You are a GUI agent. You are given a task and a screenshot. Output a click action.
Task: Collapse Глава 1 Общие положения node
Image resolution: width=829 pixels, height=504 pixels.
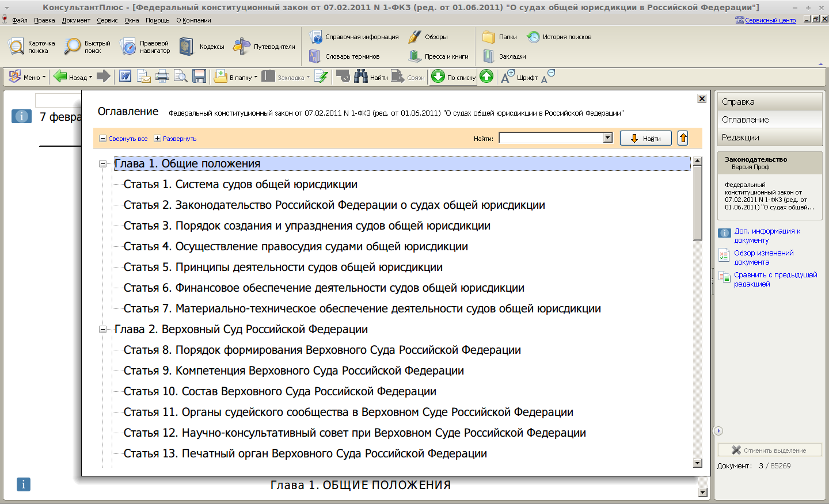pyautogui.click(x=102, y=164)
